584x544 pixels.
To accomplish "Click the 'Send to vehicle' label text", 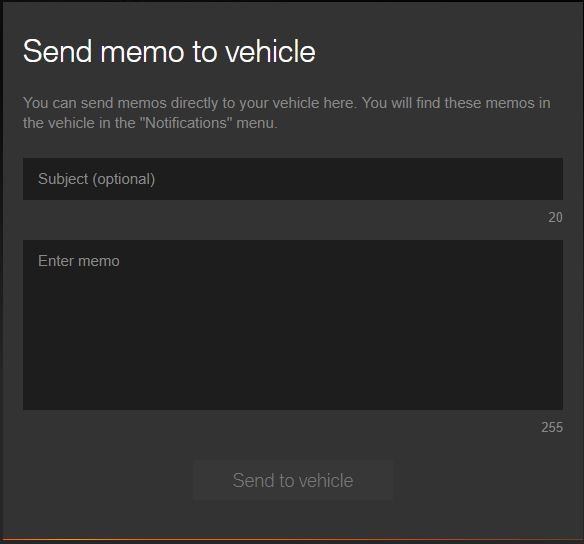I will [293, 480].
